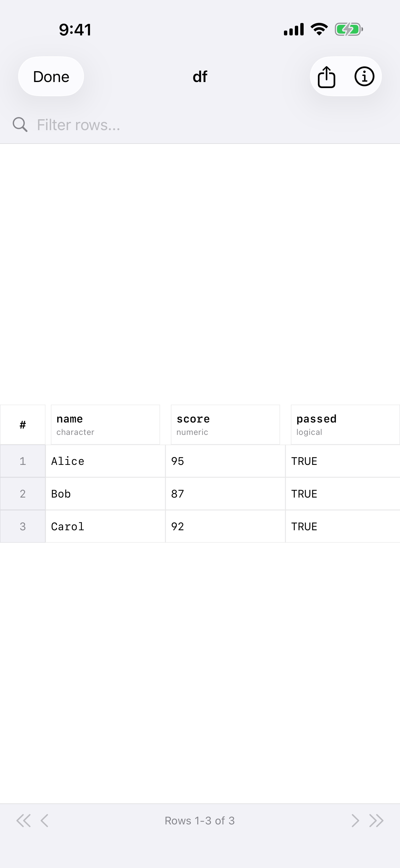Screen dimensions: 400x868
Task: Select row number 2
Action: 23,494
